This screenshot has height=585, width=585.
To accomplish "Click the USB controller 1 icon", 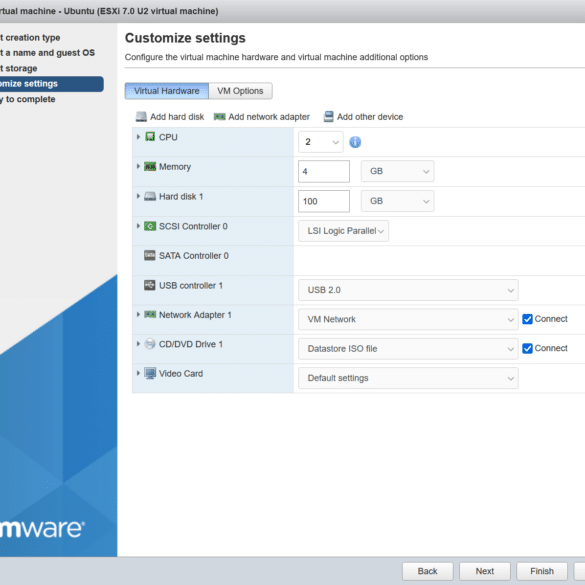I will click(x=150, y=285).
